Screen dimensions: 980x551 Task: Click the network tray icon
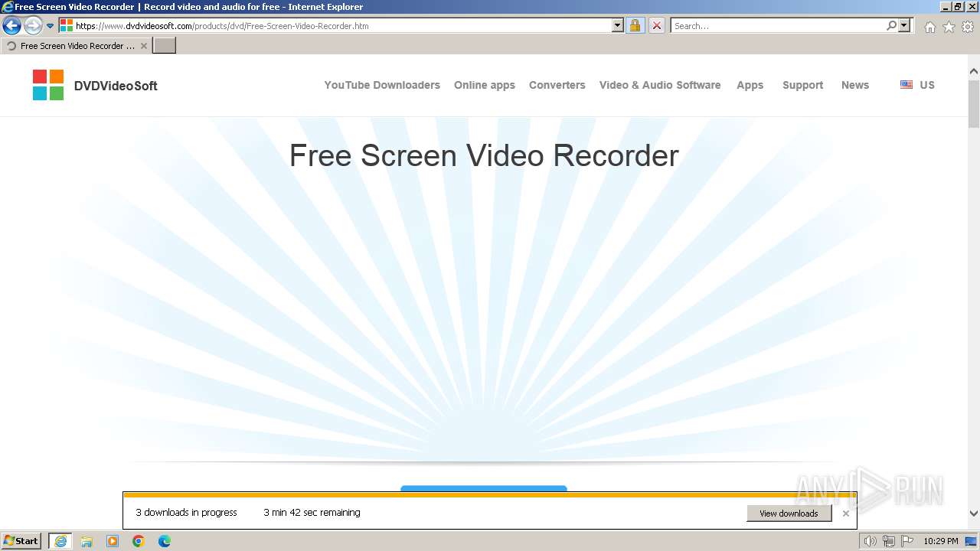pos(889,541)
